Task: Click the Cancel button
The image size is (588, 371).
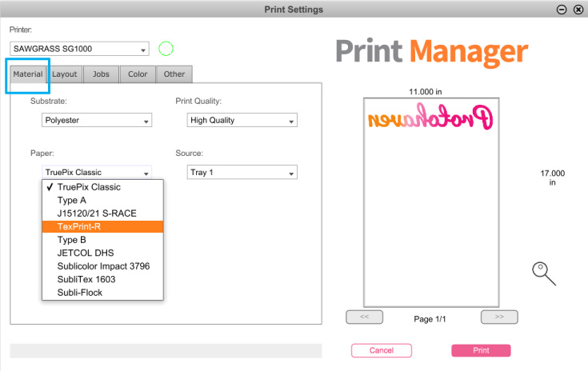Action: (382, 350)
